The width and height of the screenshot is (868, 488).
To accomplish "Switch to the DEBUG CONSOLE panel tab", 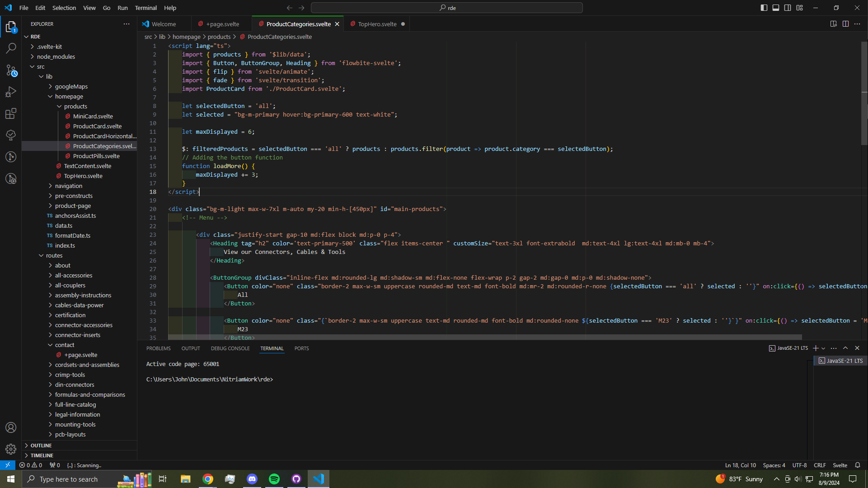I will [x=230, y=348].
